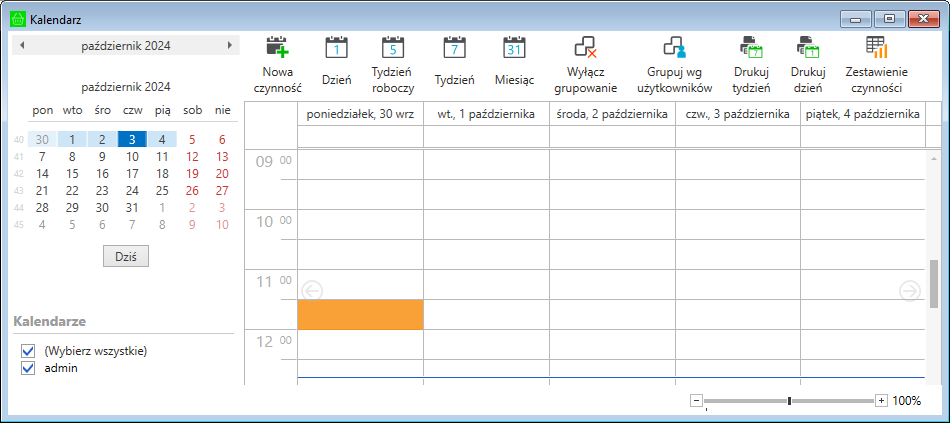
Task: Advance to next month with right arrow
Action: 230,45
